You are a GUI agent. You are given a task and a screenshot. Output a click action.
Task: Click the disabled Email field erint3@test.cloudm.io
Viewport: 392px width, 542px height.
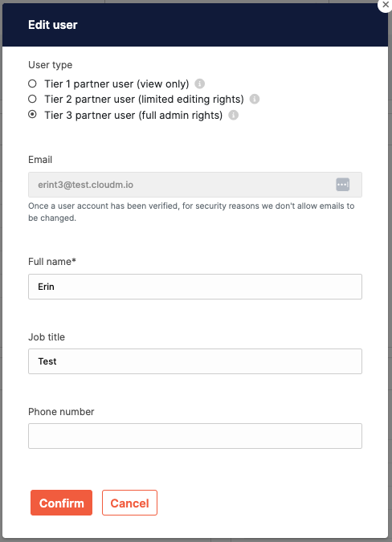tap(195, 185)
